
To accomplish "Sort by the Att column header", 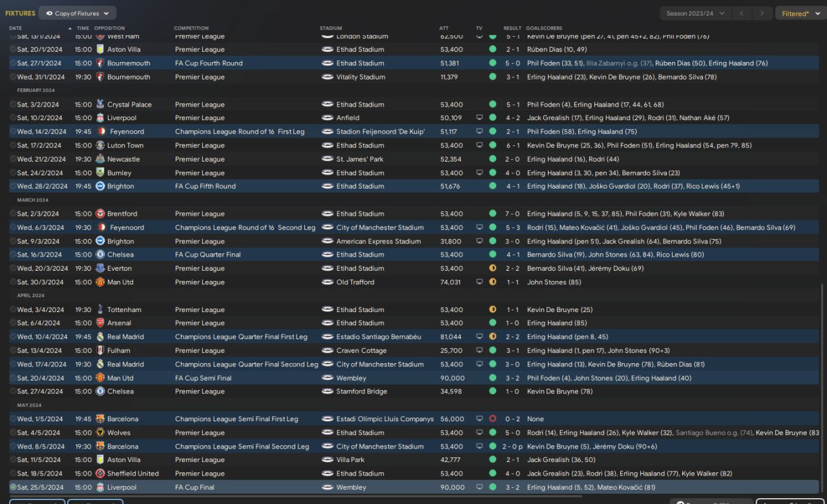I will point(444,28).
